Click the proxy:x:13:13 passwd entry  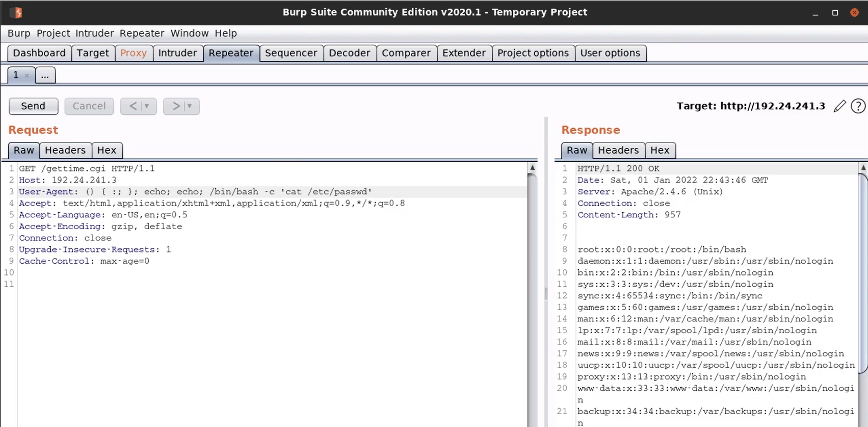click(692, 377)
